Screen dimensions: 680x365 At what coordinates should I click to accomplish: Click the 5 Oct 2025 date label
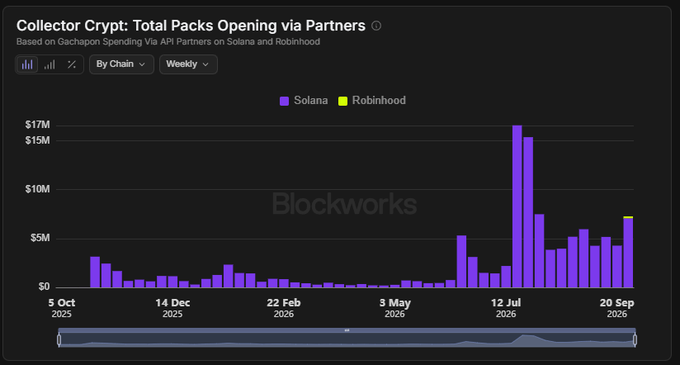click(62, 308)
